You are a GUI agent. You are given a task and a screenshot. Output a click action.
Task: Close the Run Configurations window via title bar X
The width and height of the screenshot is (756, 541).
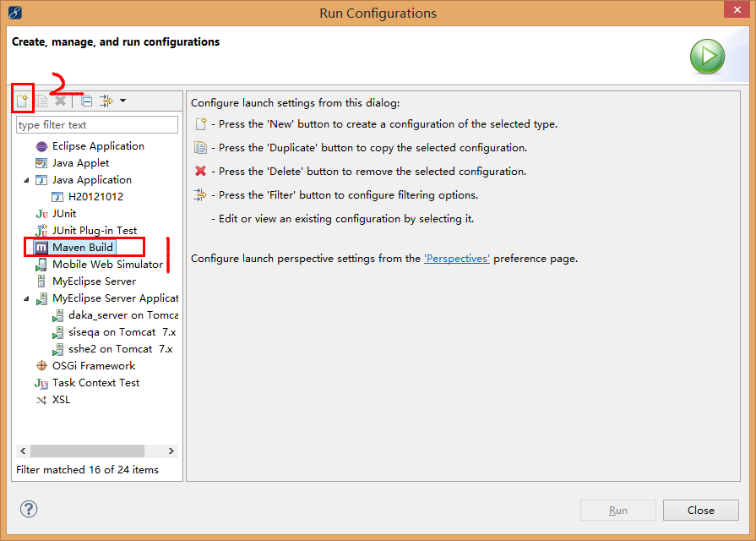(737, 9)
